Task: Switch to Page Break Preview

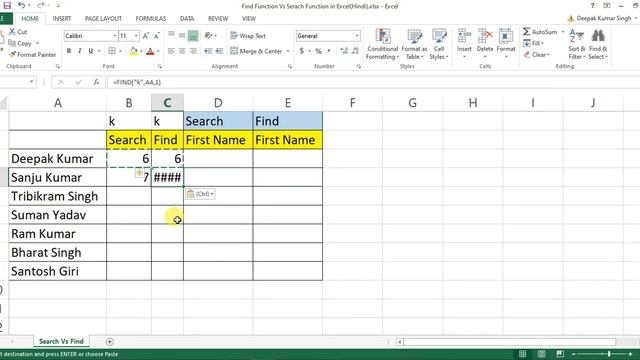Action: tap(560, 354)
